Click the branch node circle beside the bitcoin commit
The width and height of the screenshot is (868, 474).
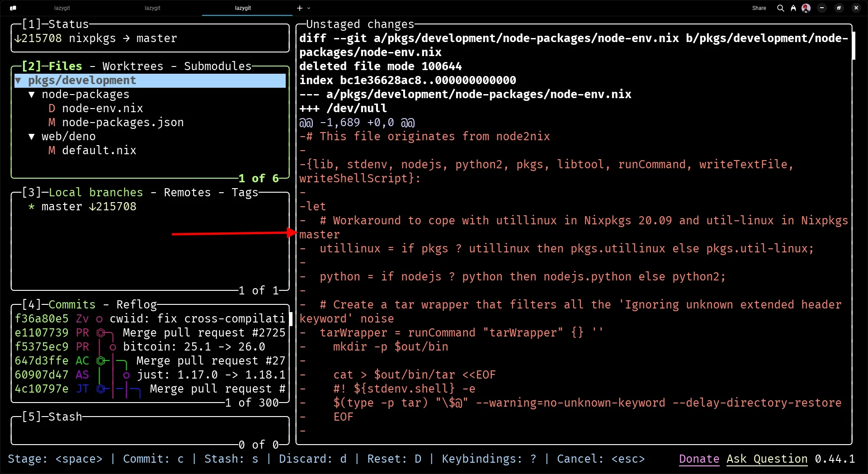click(x=113, y=347)
